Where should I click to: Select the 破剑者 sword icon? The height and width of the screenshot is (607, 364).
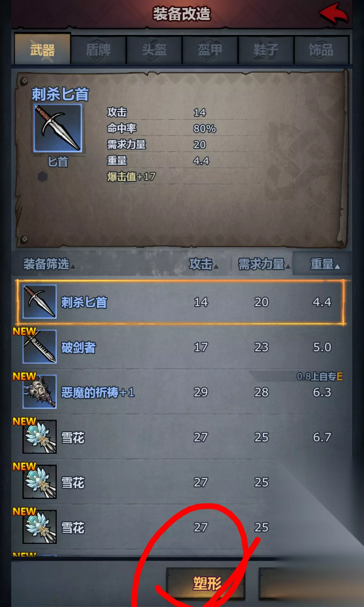click(39, 346)
